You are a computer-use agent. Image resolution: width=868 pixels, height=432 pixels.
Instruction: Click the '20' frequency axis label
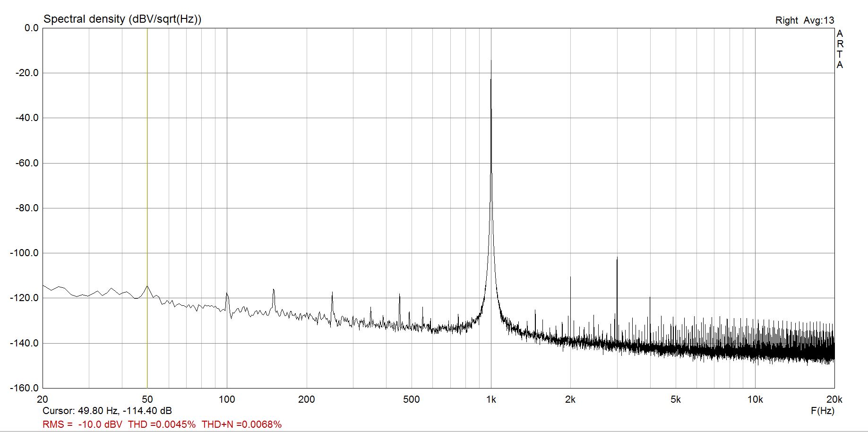[43, 399]
